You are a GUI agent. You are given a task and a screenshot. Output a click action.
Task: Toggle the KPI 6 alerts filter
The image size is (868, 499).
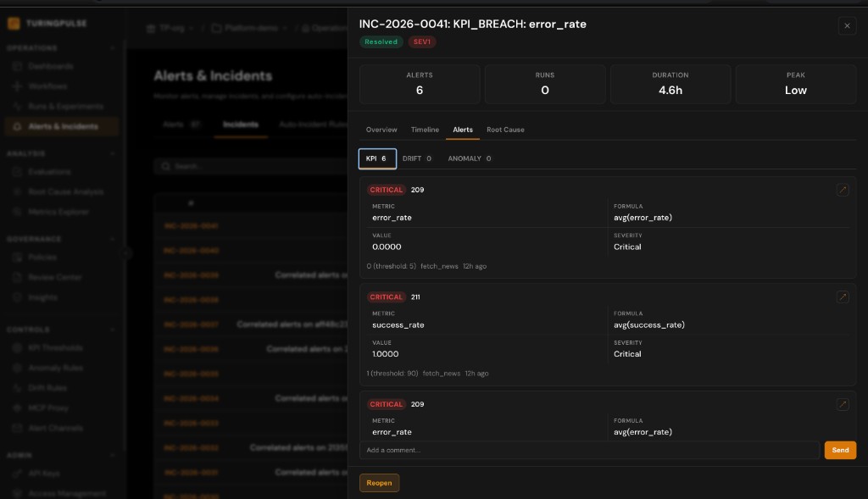tap(377, 158)
